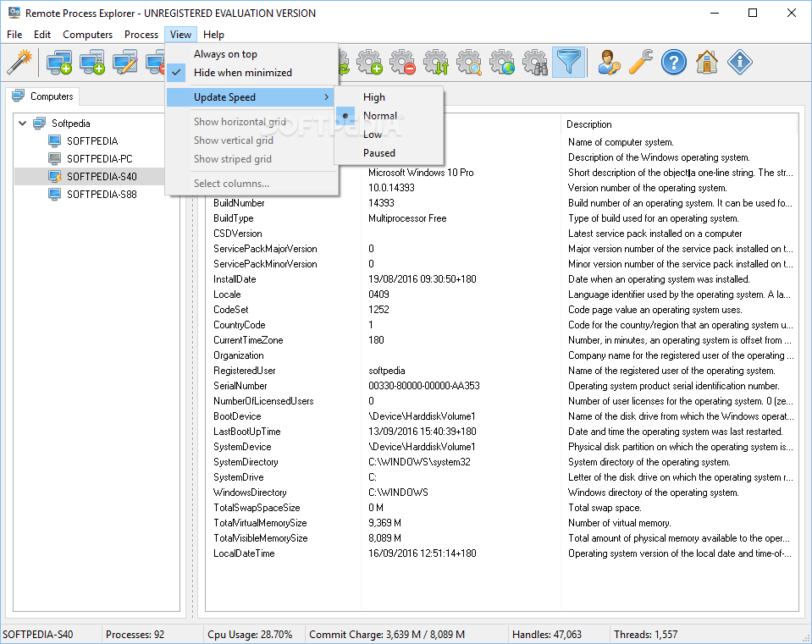Click the CurrentTimeZone property name

pyautogui.click(x=248, y=340)
